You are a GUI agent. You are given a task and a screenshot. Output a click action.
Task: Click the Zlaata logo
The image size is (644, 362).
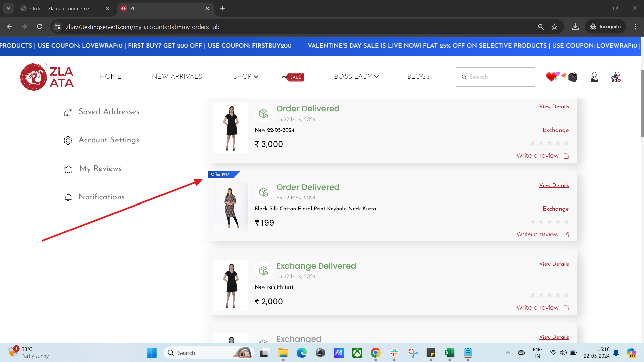[47, 77]
